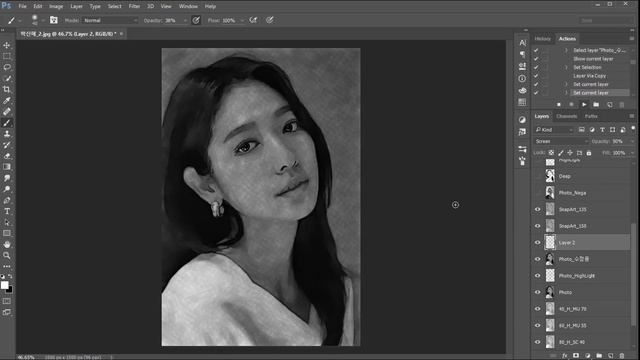Open the Image menu
The image size is (640, 360).
click(x=56, y=6)
